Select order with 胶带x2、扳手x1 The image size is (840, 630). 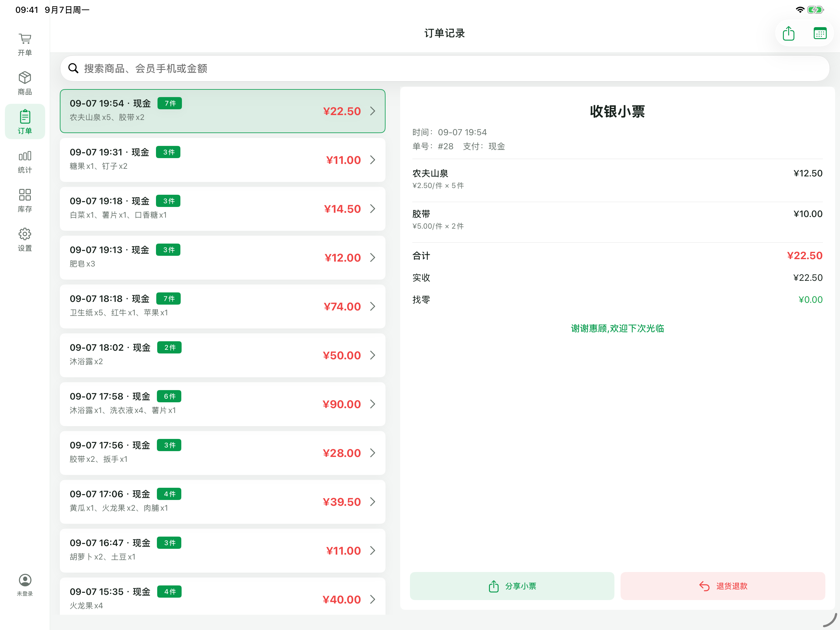point(223,453)
